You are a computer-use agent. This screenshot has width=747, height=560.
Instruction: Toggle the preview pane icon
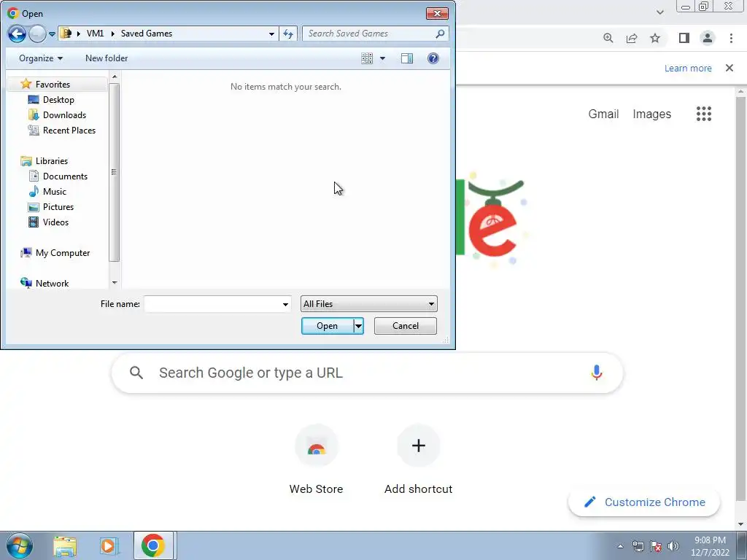tap(407, 58)
